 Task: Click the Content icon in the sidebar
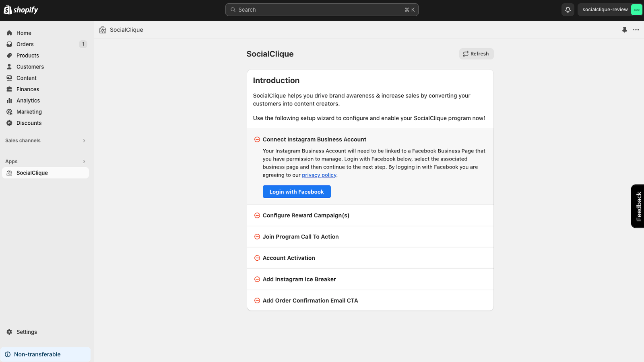(9, 78)
